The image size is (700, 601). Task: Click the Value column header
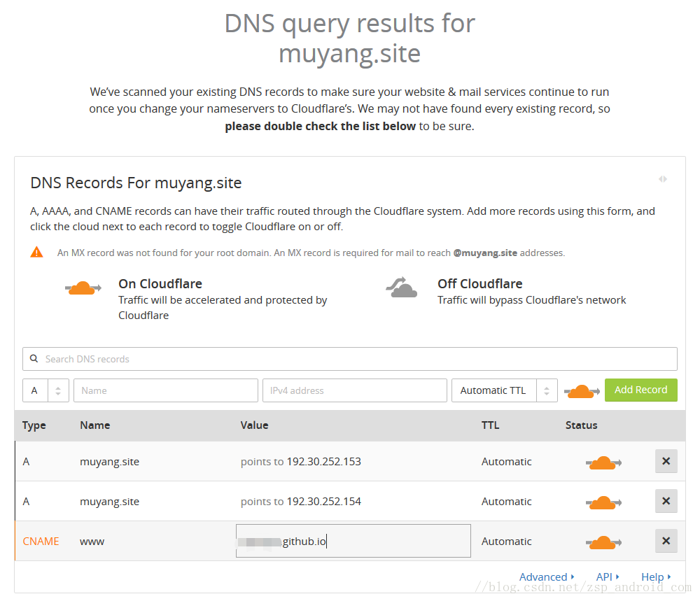tap(255, 425)
